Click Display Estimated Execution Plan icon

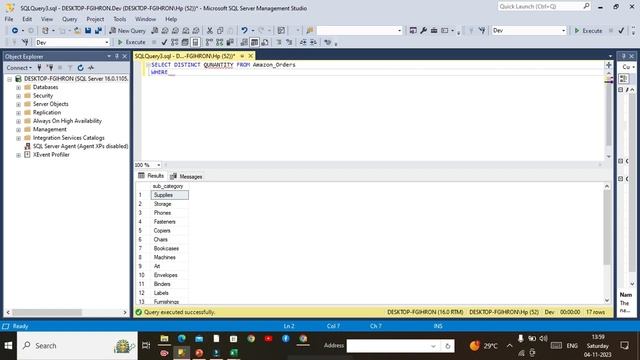175,42
